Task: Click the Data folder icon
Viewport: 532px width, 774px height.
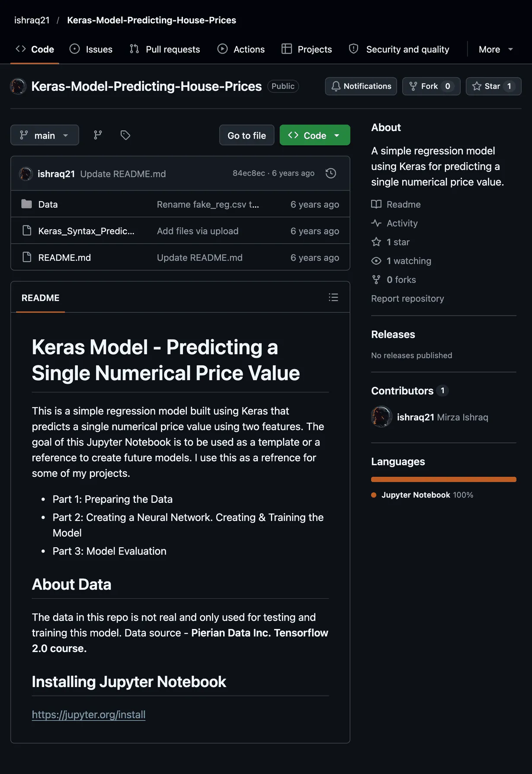Action: pyautogui.click(x=27, y=204)
